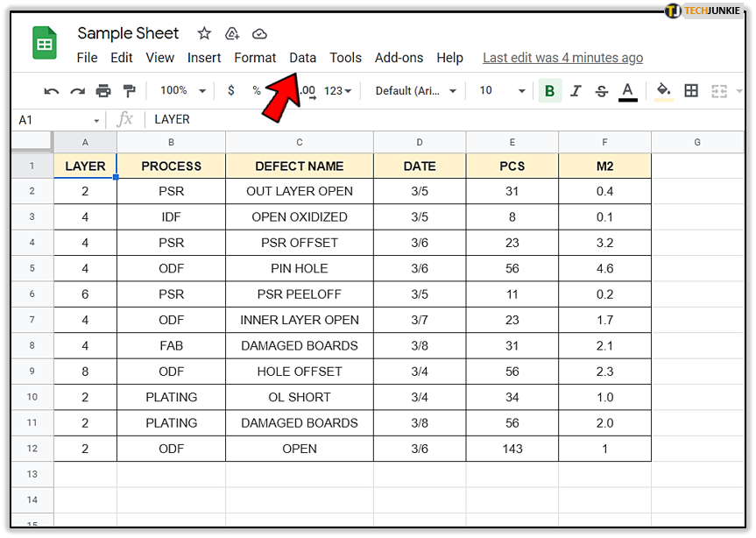This screenshot has width=756, height=538.
Task: Select the DATE header cell
Action: pyautogui.click(x=420, y=166)
